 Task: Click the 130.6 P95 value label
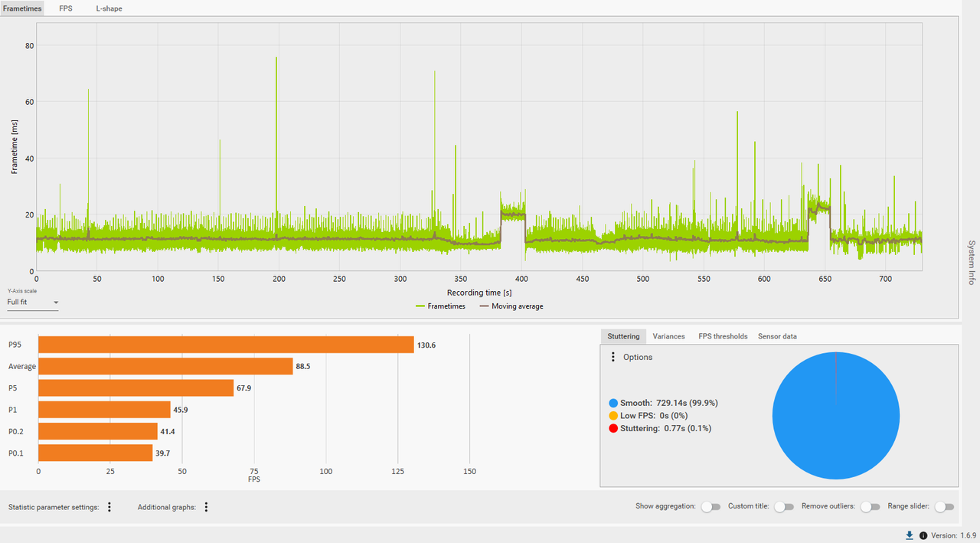(426, 345)
